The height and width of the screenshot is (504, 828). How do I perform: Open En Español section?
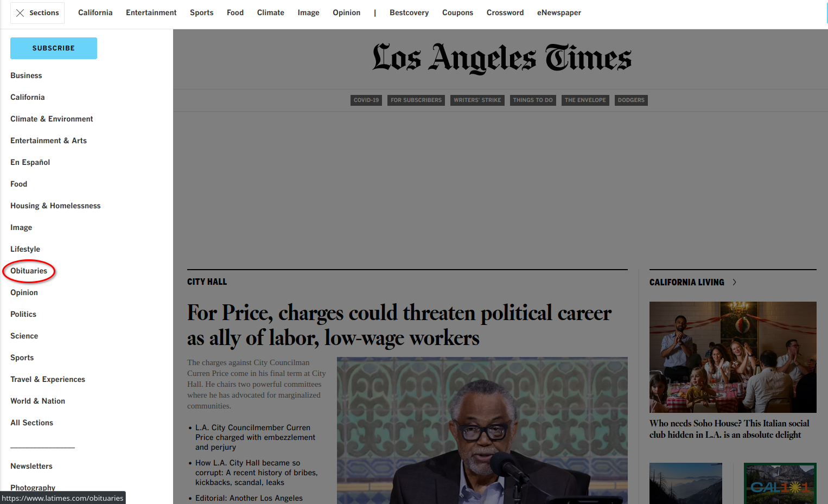point(30,162)
